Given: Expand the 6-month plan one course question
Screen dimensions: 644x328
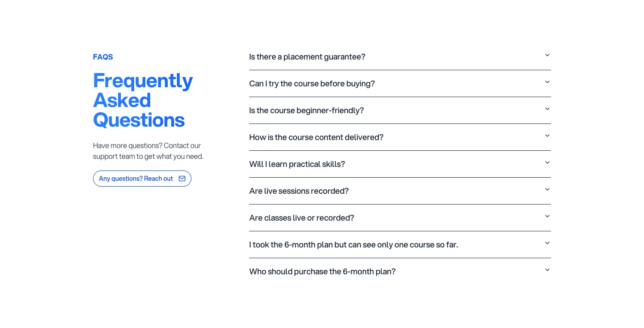Looking at the screenshot, I should pyautogui.click(x=400, y=245).
